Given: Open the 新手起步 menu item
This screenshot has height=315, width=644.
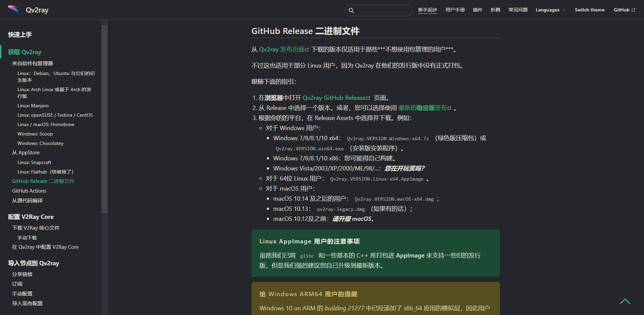Looking at the screenshot, I should [x=427, y=10].
